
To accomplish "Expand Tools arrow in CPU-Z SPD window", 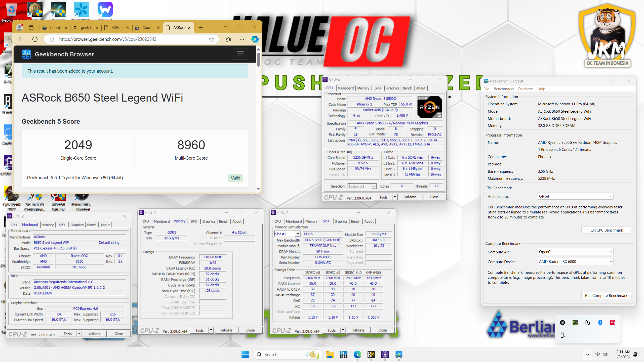I will point(343,330).
